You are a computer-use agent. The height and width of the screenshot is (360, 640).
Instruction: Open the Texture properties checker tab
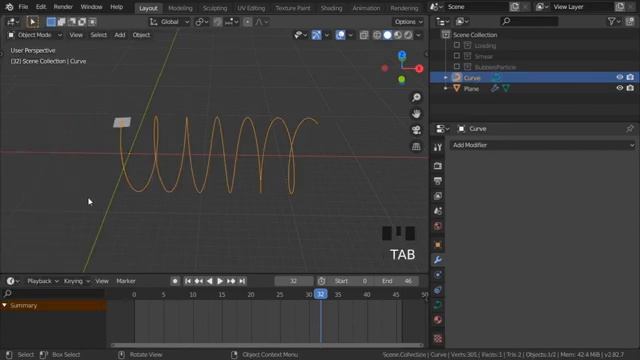438,338
